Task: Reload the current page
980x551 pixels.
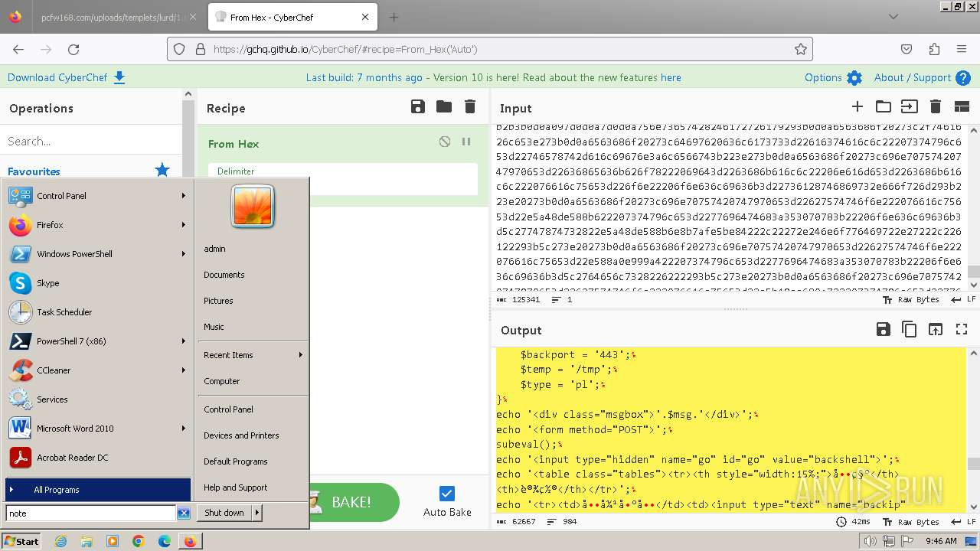Action: tap(73, 49)
